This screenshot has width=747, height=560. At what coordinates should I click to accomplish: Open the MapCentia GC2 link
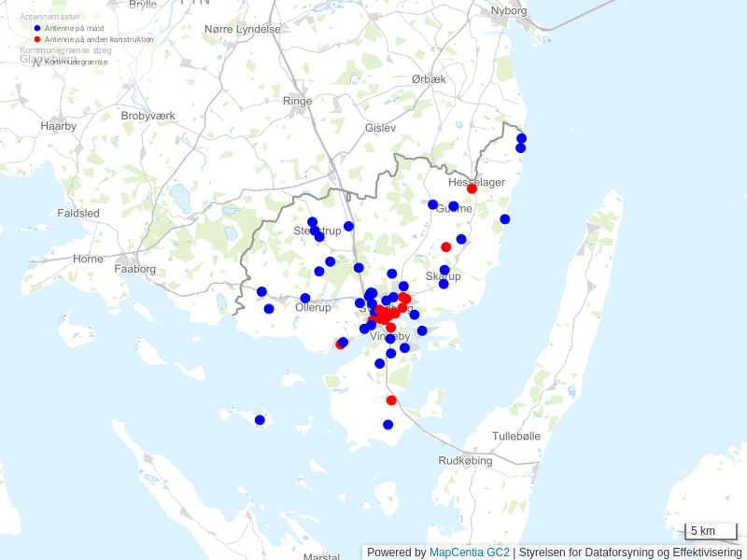[x=469, y=553]
